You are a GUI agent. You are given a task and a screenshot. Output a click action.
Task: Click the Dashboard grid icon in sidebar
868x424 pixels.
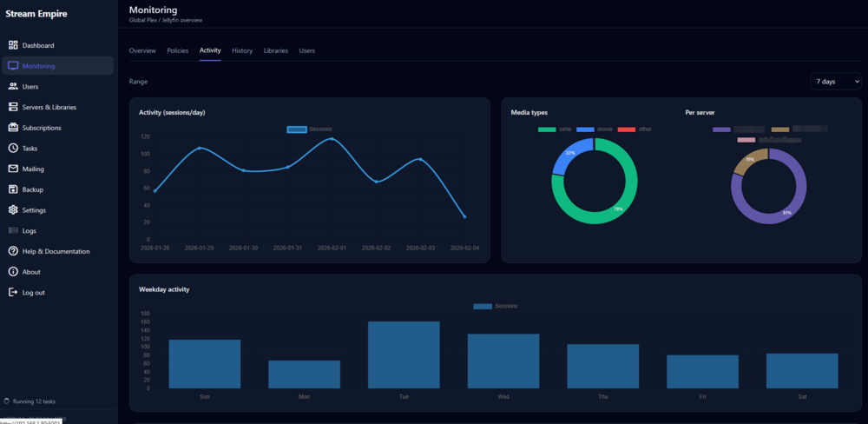click(x=13, y=45)
